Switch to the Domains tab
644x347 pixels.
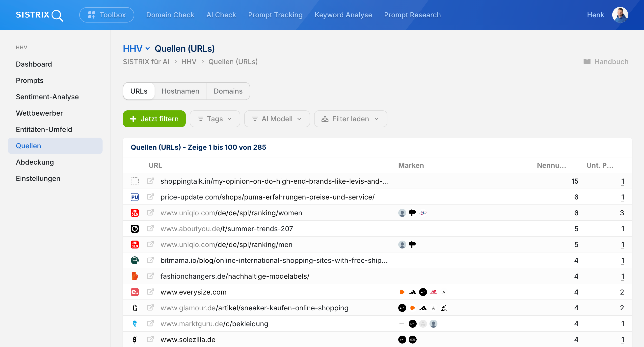point(228,91)
